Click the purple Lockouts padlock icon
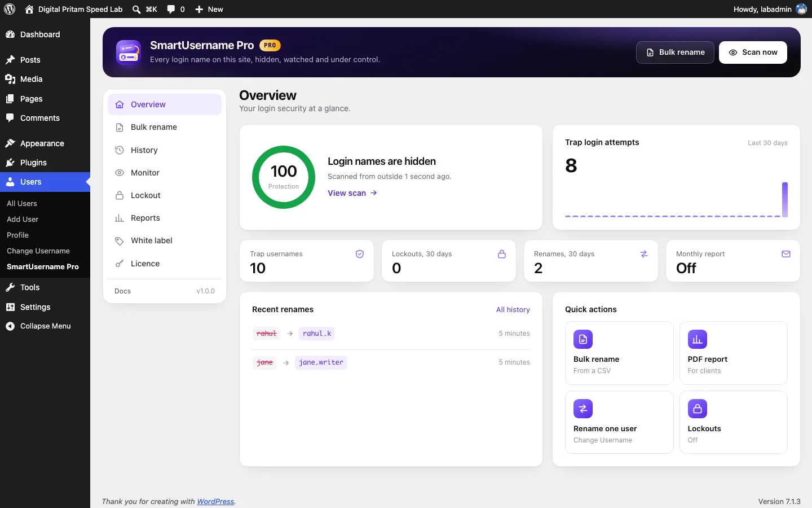This screenshot has height=508, width=812. click(x=698, y=409)
